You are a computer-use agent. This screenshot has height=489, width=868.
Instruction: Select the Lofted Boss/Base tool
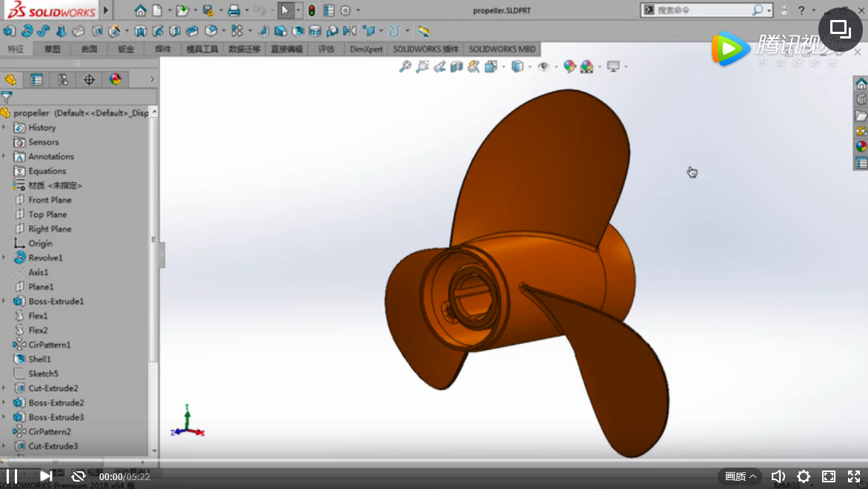(61, 31)
